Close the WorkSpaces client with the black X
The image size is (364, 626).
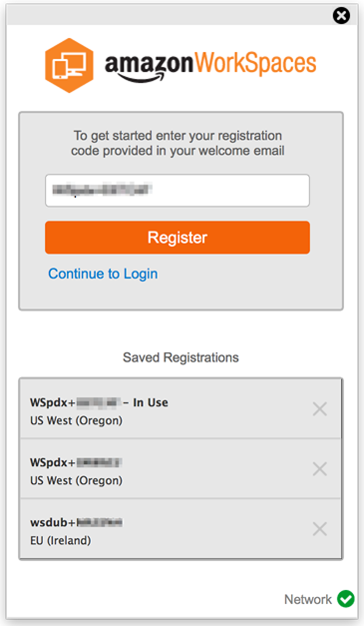[341, 16]
